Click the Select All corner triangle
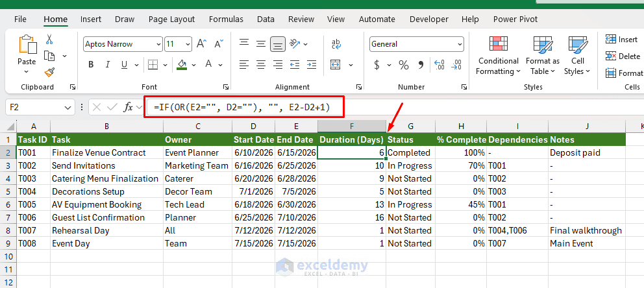Image resolution: width=644 pixels, height=288 pixels. tap(11, 126)
